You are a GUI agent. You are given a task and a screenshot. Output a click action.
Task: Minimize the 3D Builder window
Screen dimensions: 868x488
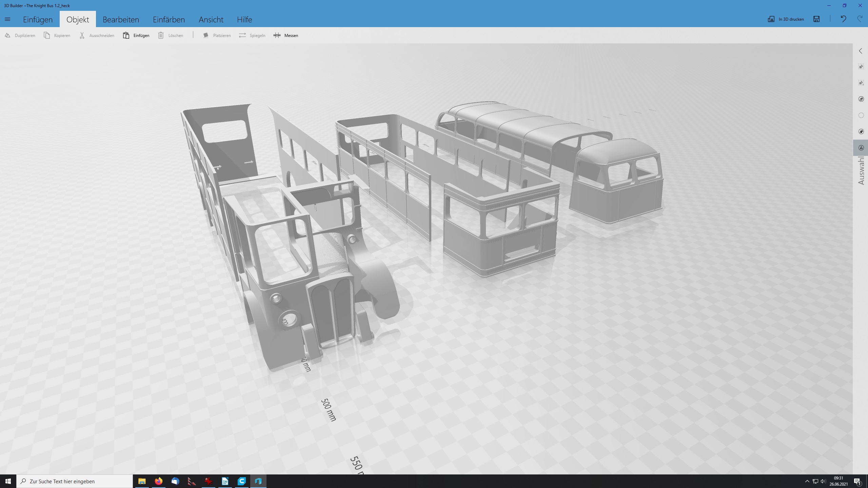(829, 5)
